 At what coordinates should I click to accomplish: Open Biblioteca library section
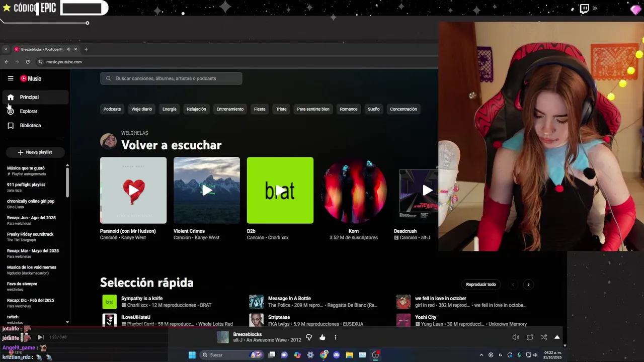click(x=35, y=125)
